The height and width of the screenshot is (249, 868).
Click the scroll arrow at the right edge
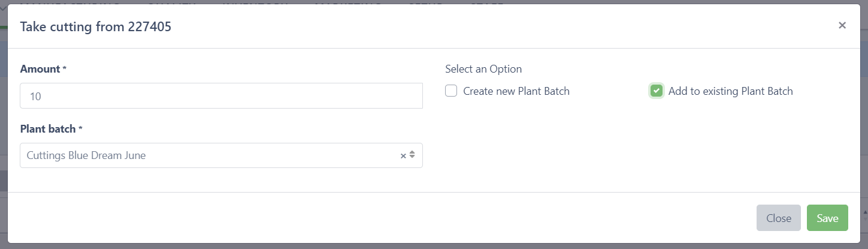pos(864,212)
